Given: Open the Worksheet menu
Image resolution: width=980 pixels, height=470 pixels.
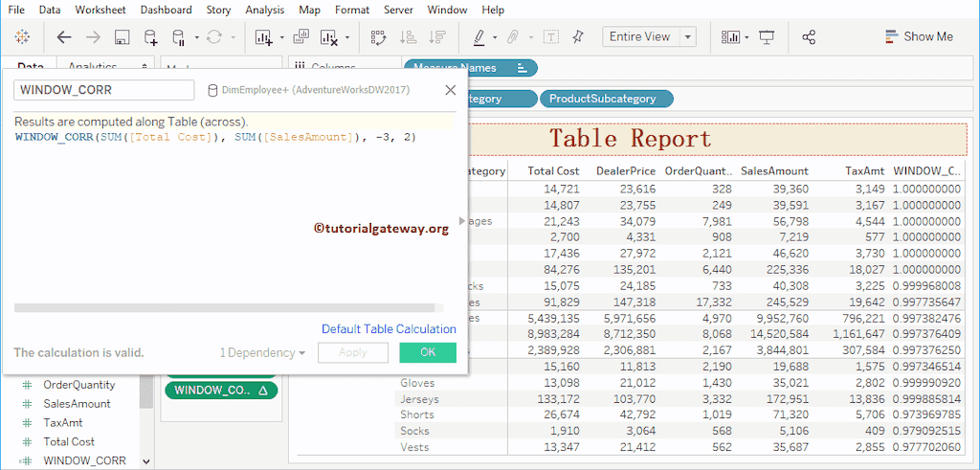Looking at the screenshot, I should pos(100,10).
